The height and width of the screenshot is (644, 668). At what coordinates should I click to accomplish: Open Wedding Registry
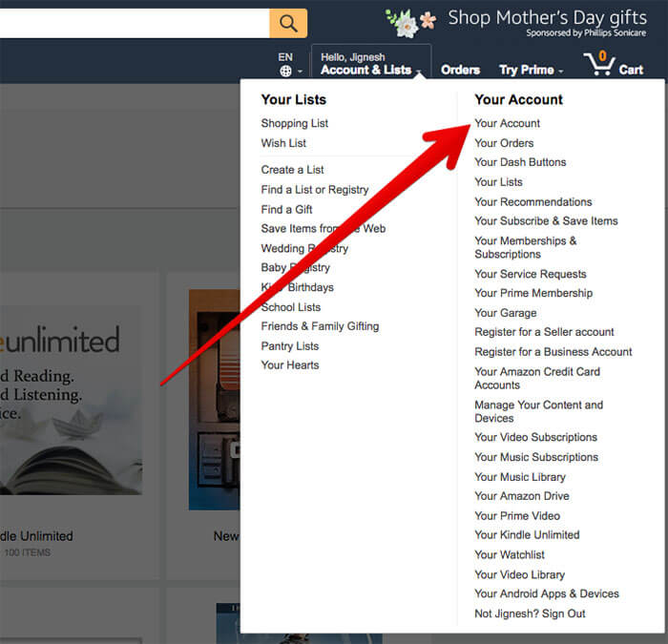tap(304, 248)
